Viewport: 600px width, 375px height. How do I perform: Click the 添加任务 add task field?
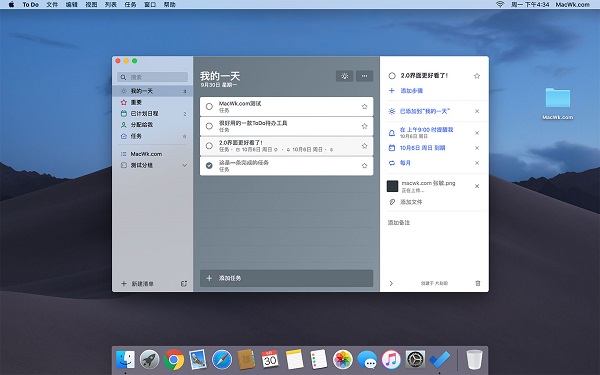pos(286,278)
